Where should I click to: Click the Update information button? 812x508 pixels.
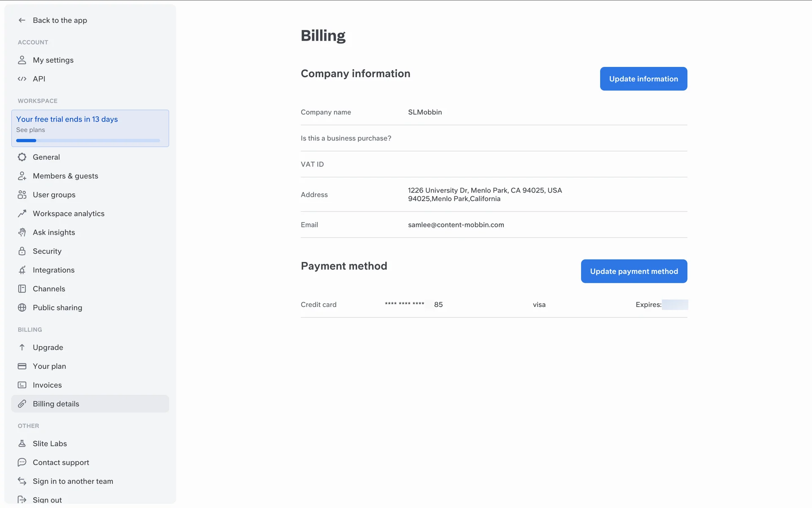point(643,79)
